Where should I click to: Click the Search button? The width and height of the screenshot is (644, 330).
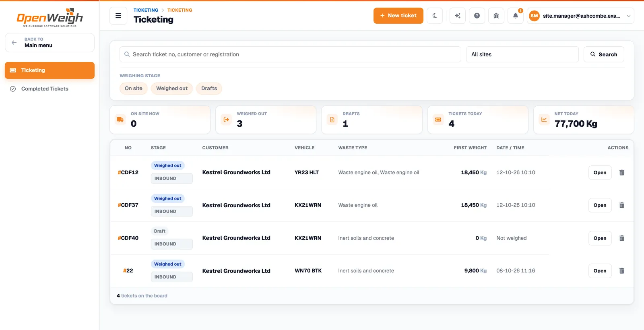[x=604, y=54]
